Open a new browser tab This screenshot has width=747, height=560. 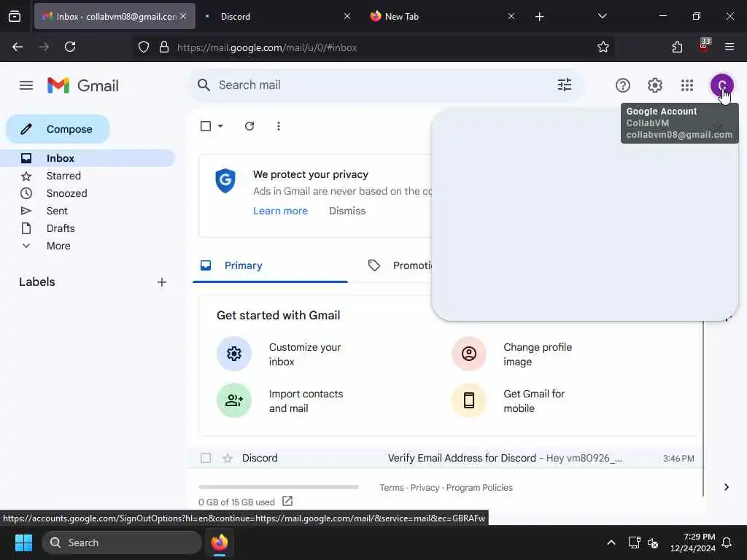[x=539, y=17]
